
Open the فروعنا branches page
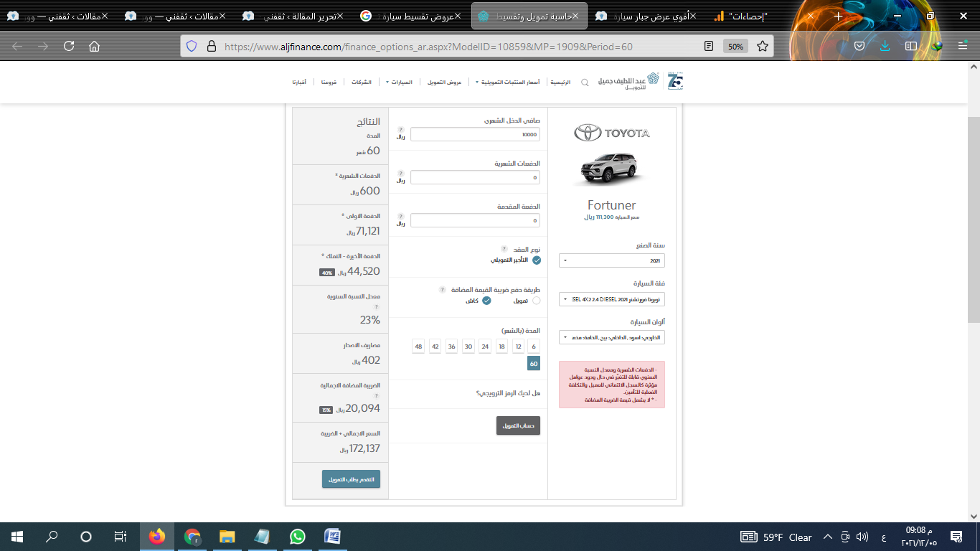click(329, 83)
